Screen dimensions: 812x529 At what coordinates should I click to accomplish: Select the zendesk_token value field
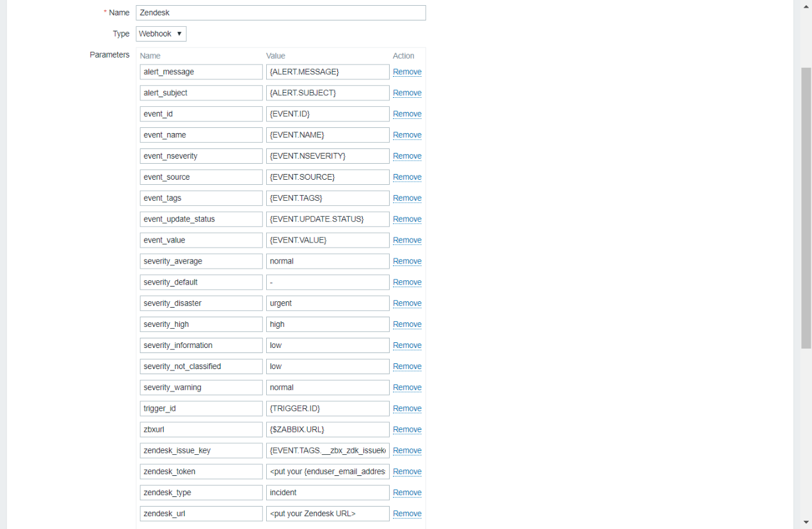pyautogui.click(x=328, y=471)
